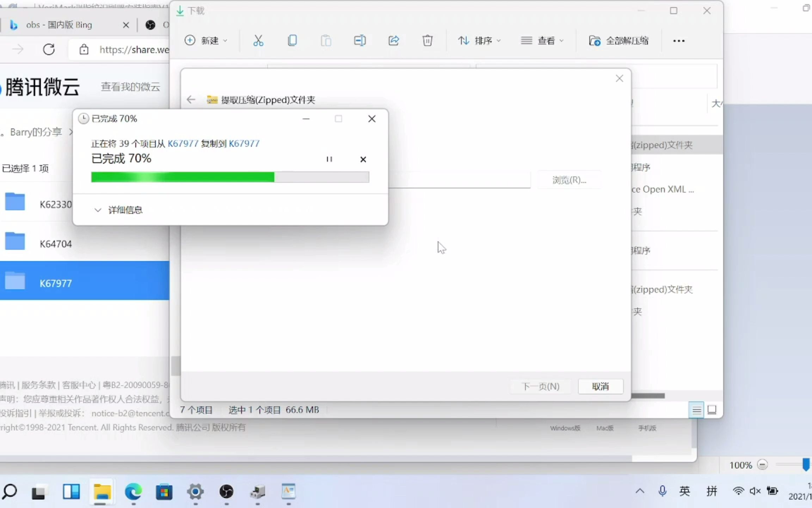Click the Paste icon in the toolbar

[x=325, y=40]
